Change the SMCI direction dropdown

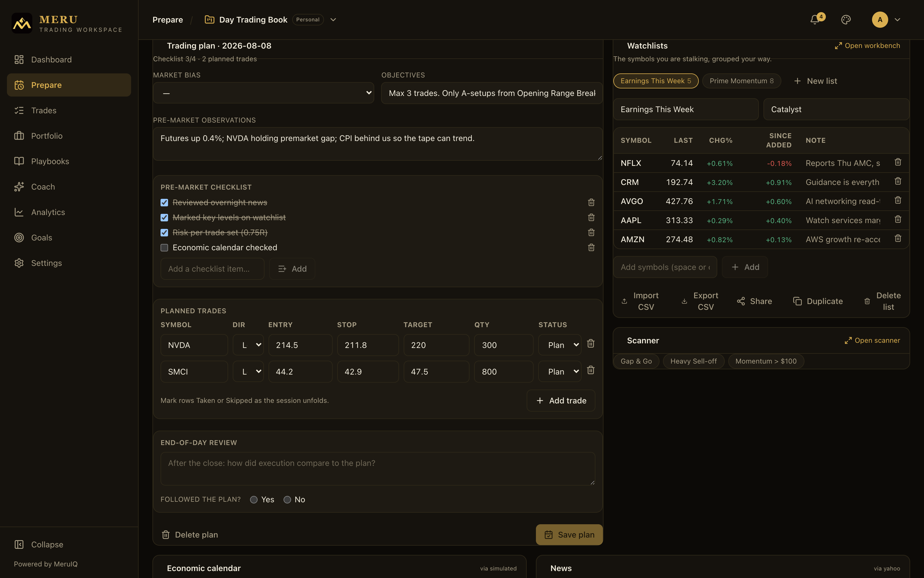pos(248,372)
